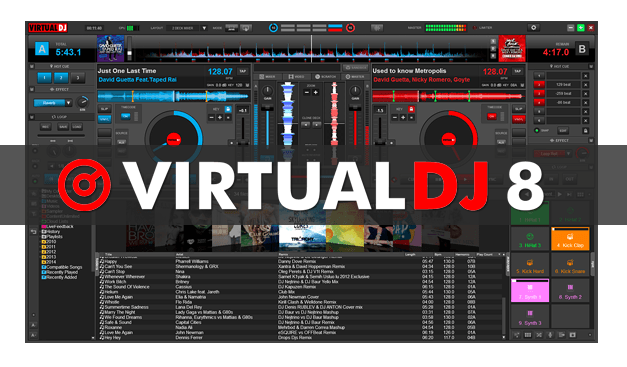The image size is (627, 367).
Task: Click the red headphone cue circle icon
Action: [x=350, y=28]
